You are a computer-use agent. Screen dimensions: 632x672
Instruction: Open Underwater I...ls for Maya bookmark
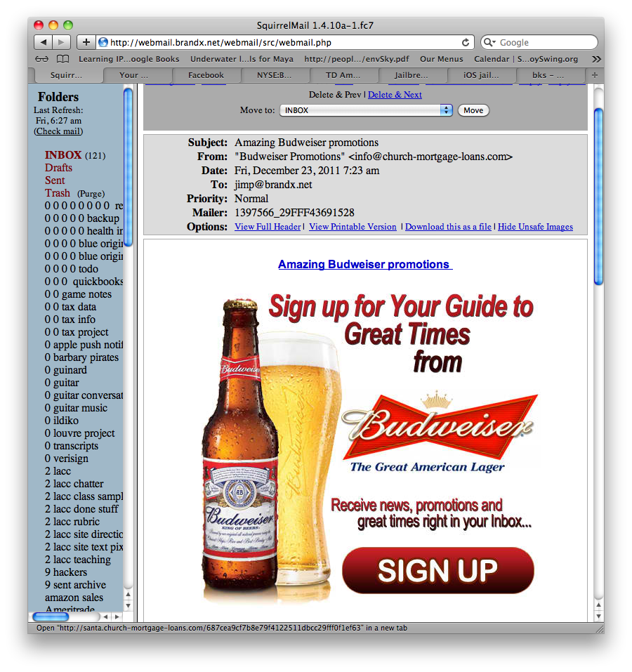pos(242,59)
